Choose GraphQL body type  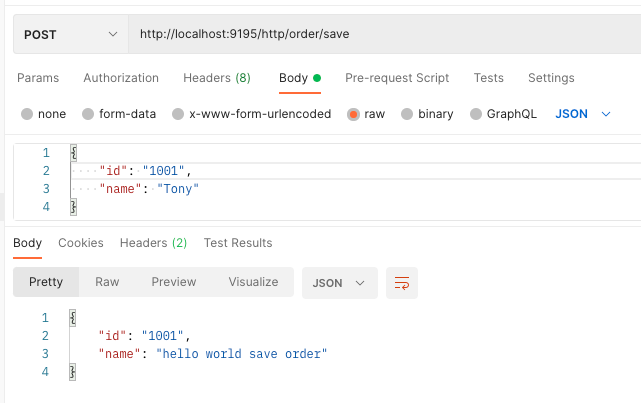[476, 114]
